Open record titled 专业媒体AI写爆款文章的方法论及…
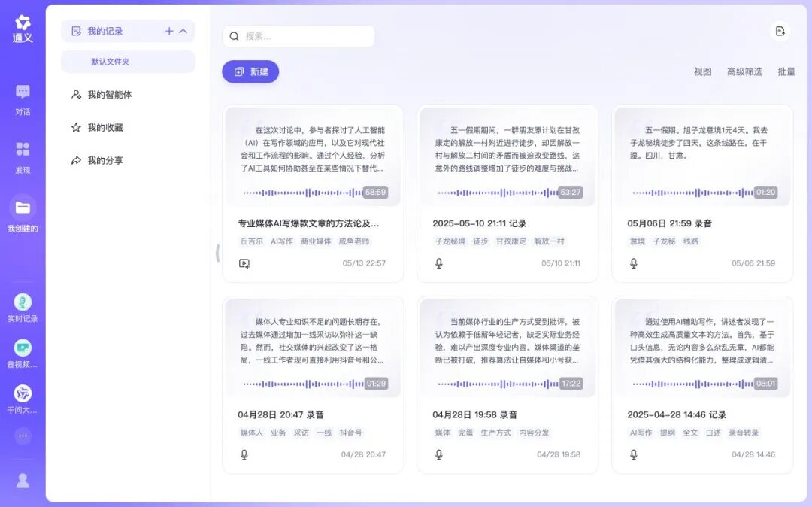812x507 pixels. 309,223
